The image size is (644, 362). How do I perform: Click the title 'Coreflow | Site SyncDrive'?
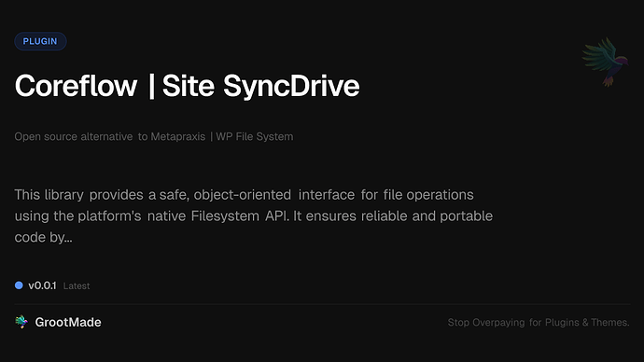187,86
